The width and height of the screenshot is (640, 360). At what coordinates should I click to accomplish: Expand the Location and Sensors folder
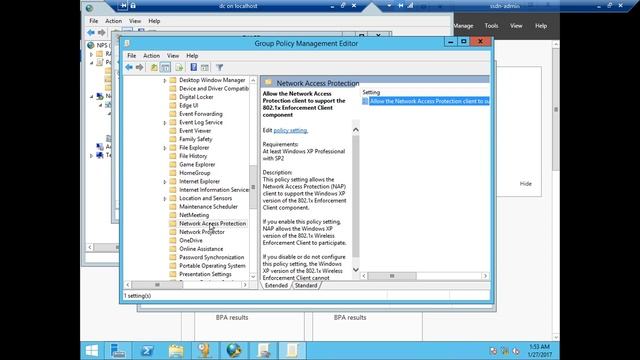[x=165, y=199]
